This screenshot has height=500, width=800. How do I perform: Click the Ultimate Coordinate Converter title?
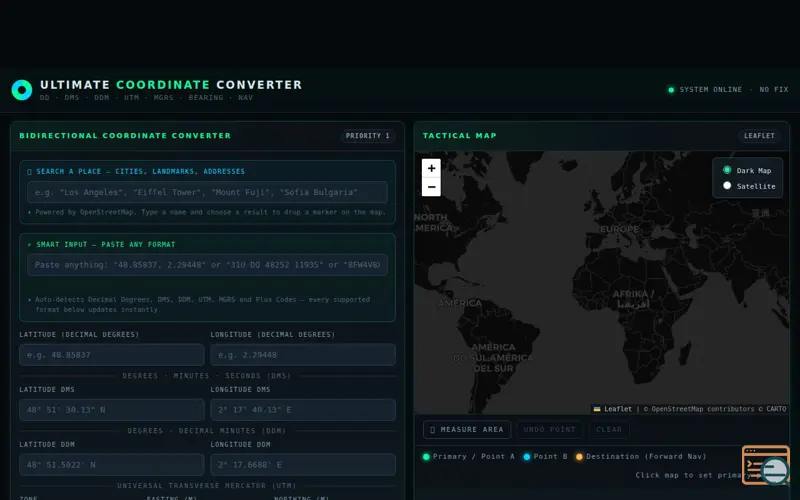[171, 85]
